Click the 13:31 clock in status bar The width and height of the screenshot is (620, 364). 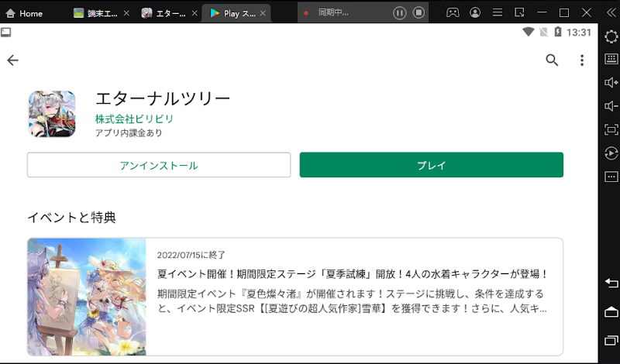click(579, 33)
